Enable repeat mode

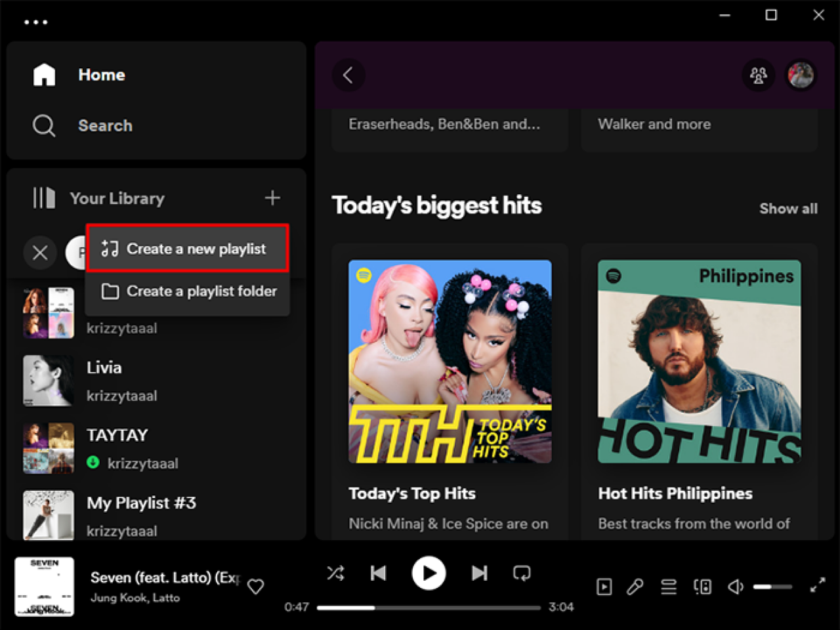pos(520,573)
